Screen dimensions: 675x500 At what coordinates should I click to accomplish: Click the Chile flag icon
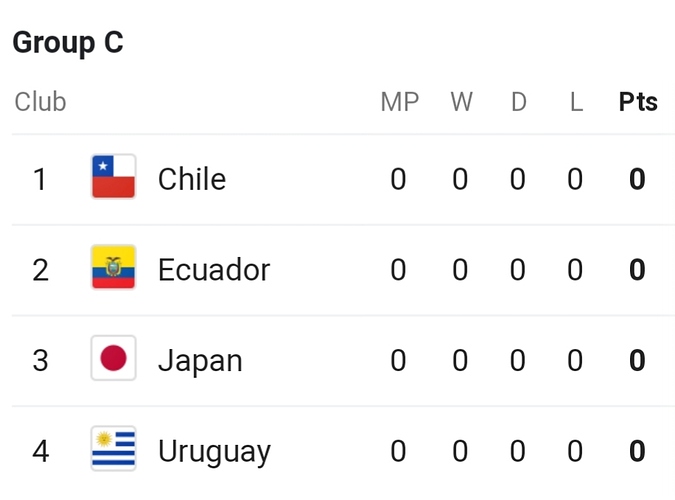[x=114, y=177]
